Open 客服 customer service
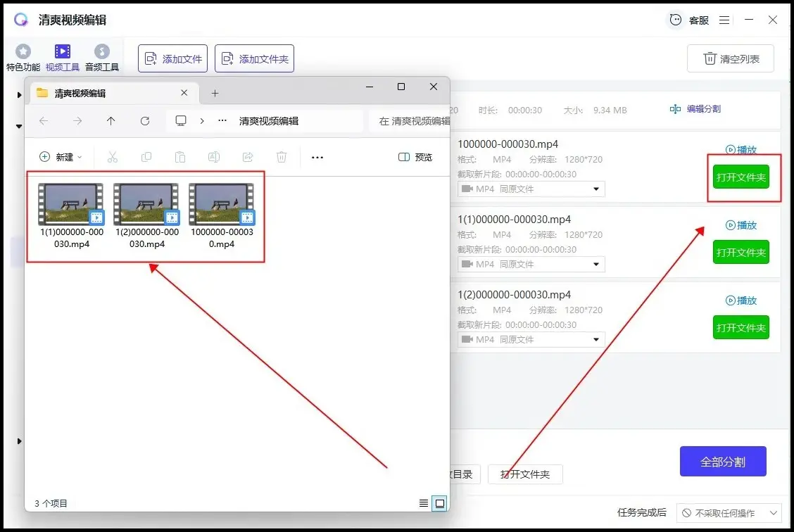Image resolution: width=794 pixels, height=532 pixels. 689,20
